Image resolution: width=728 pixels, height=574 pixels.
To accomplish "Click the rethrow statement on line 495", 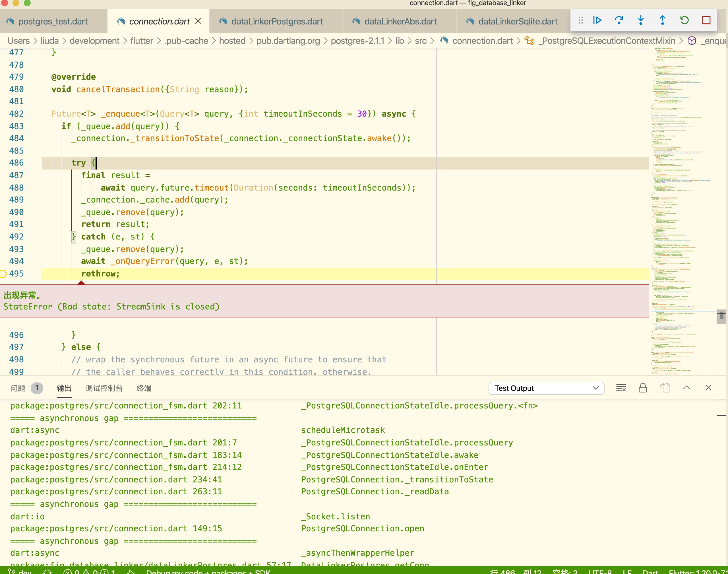I will [100, 274].
